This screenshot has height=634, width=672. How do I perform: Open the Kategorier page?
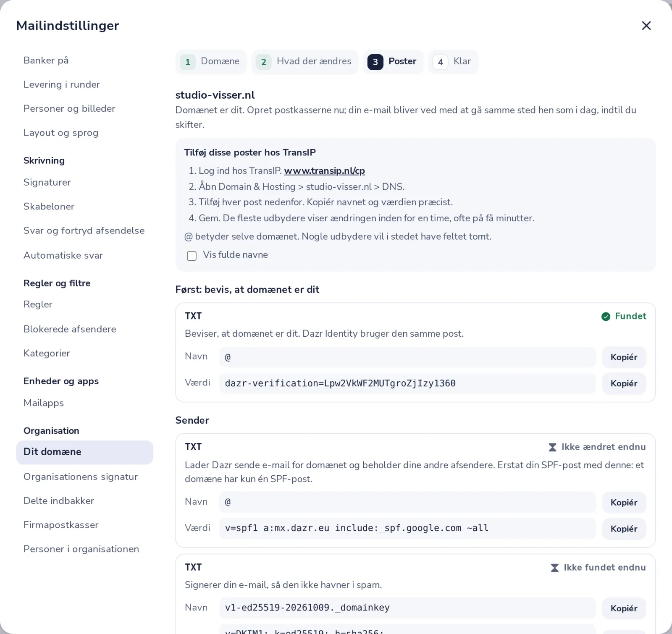[85, 353]
